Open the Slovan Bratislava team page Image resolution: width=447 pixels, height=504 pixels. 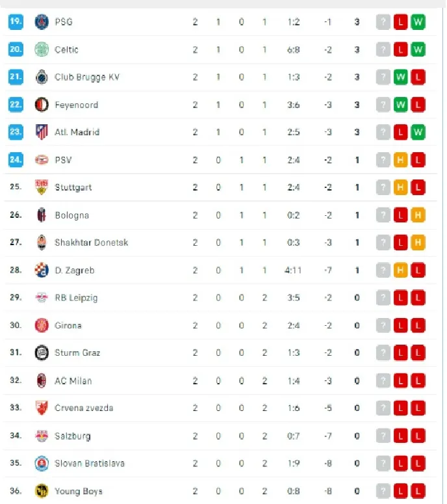click(x=90, y=464)
